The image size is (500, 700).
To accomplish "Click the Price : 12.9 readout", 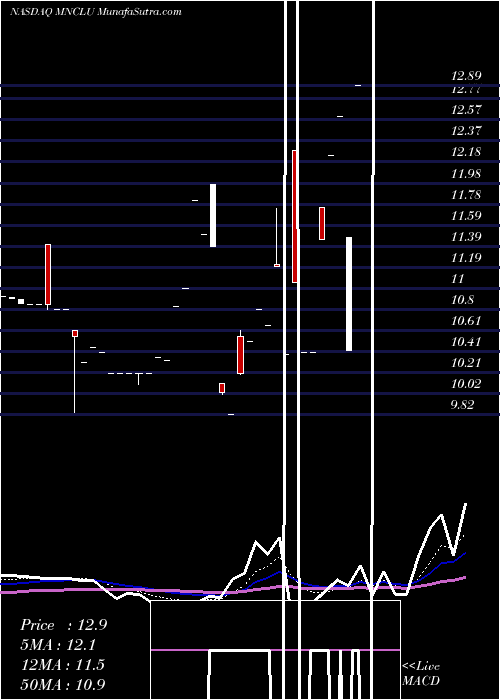I will coord(63,625).
